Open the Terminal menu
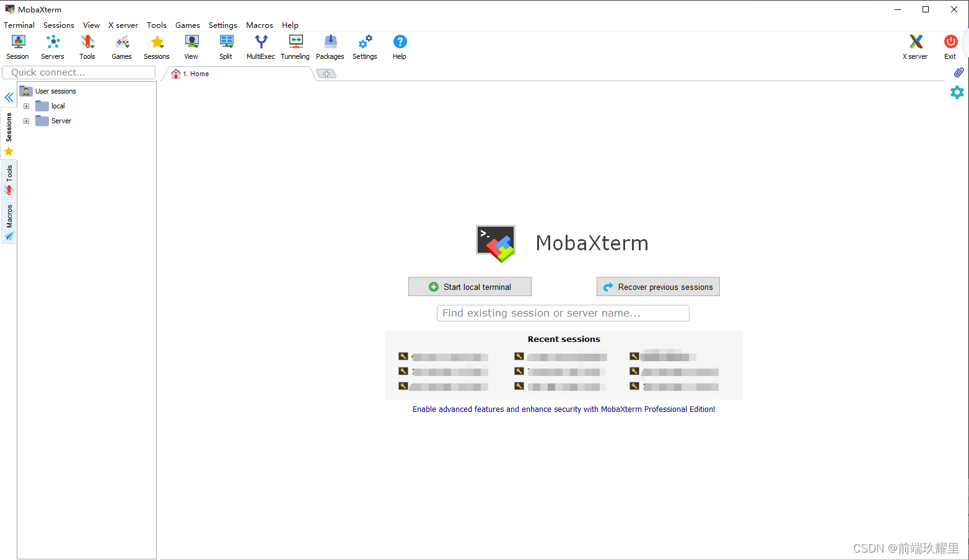 [19, 25]
